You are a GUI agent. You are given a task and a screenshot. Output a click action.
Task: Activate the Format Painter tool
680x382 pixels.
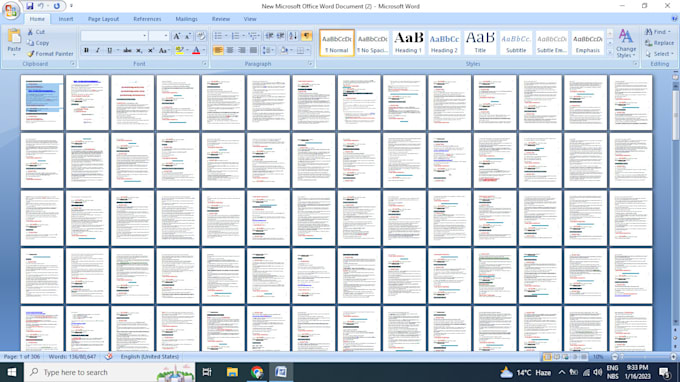(x=50, y=54)
